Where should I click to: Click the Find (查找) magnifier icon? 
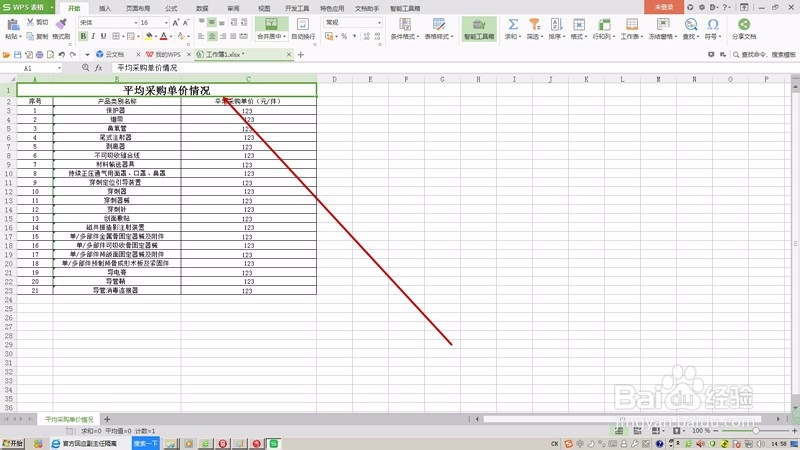tap(690, 24)
